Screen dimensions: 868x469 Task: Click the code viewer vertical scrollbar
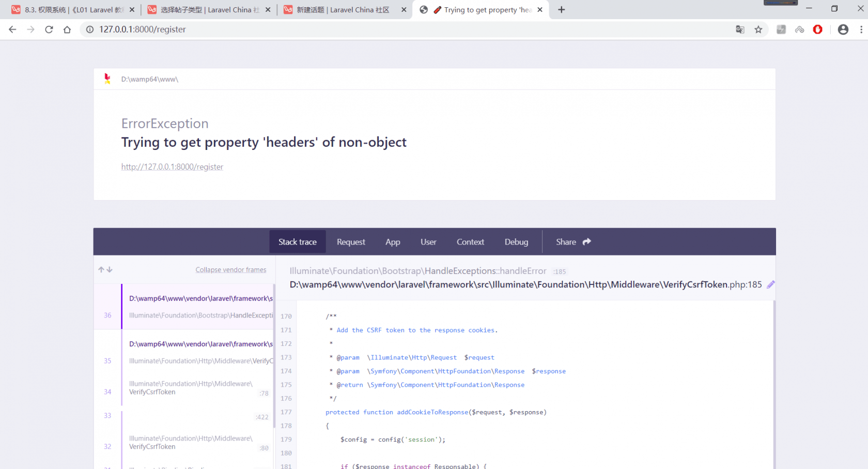[774, 385]
